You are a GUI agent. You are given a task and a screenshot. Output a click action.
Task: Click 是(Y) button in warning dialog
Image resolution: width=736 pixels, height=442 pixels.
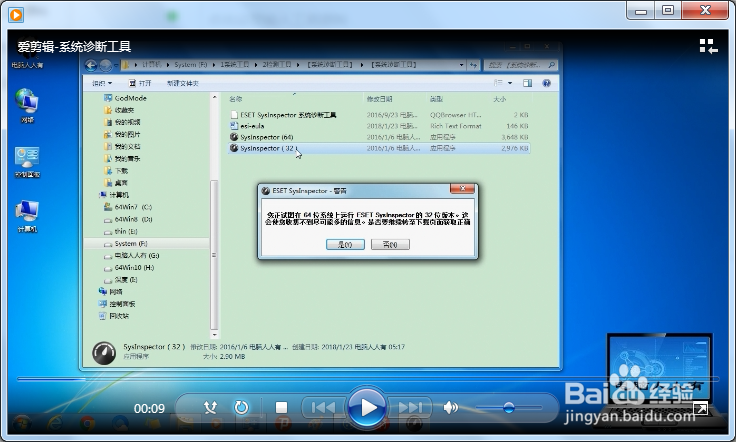[x=345, y=244]
